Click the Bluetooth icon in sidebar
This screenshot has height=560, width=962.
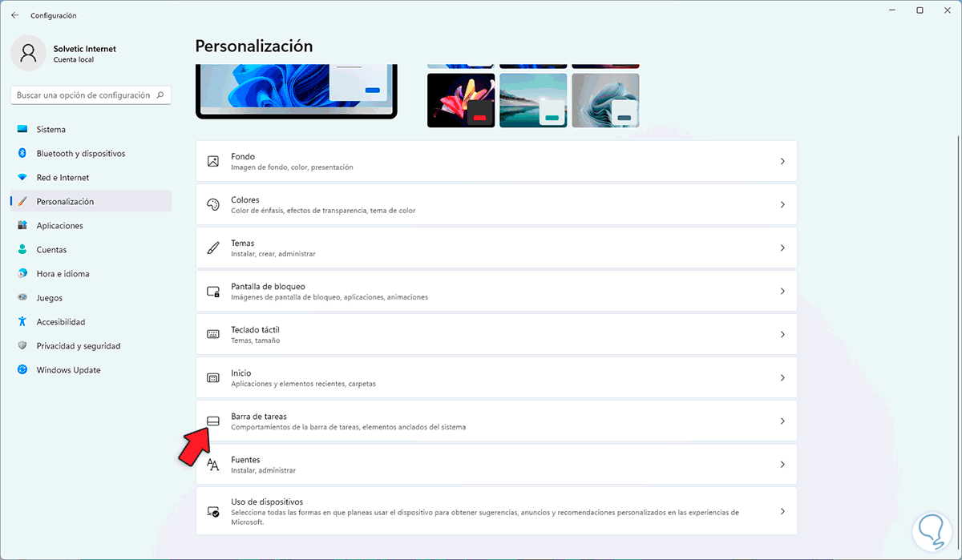click(22, 154)
